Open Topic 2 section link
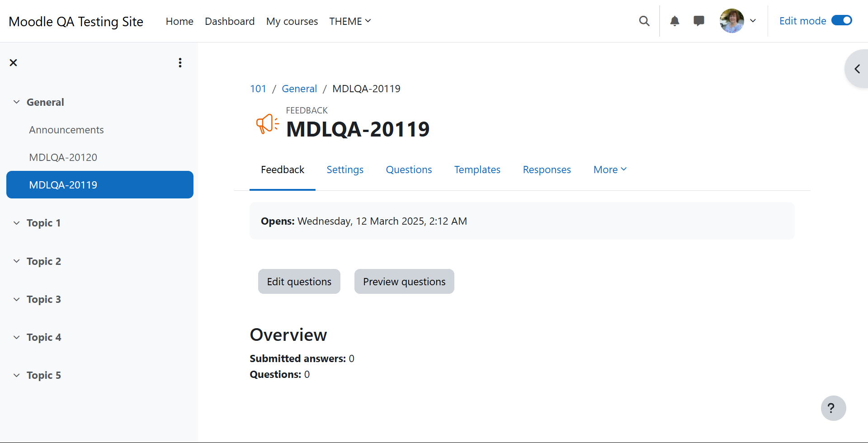Screen dimensions: 868x443 43,261
